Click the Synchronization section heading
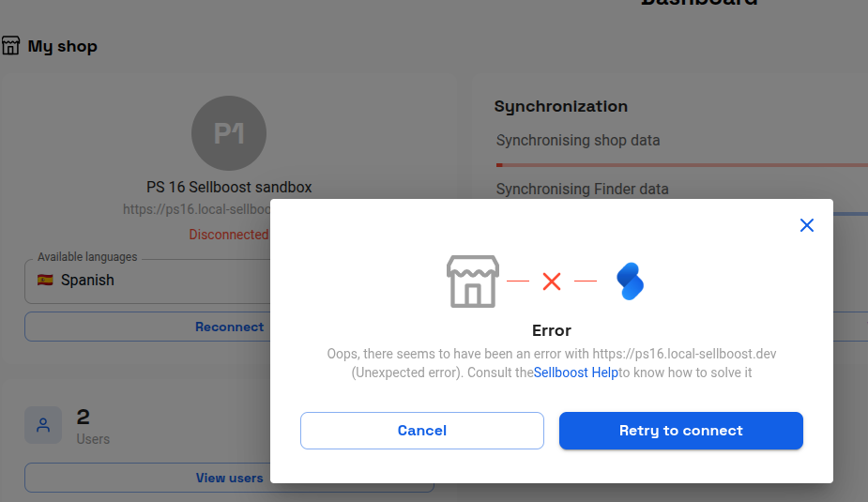Image resolution: width=868 pixels, height=502 pixels. click(x=561, y=106)
